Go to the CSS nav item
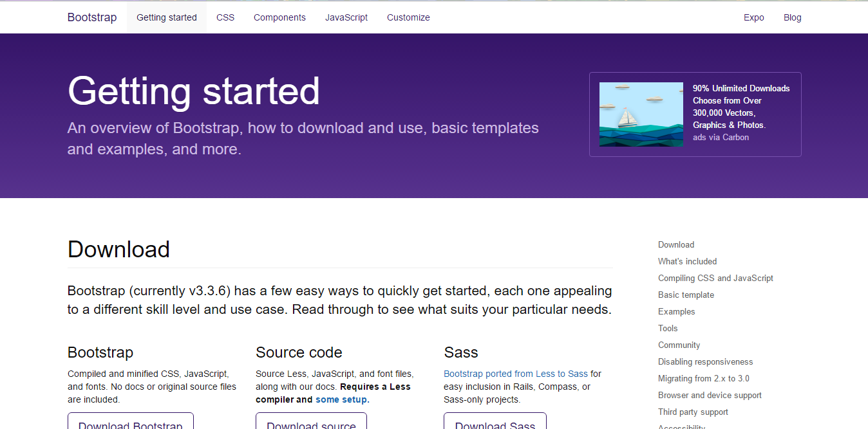Viewport: 868px width, 429px height. [x=225, y=17]
